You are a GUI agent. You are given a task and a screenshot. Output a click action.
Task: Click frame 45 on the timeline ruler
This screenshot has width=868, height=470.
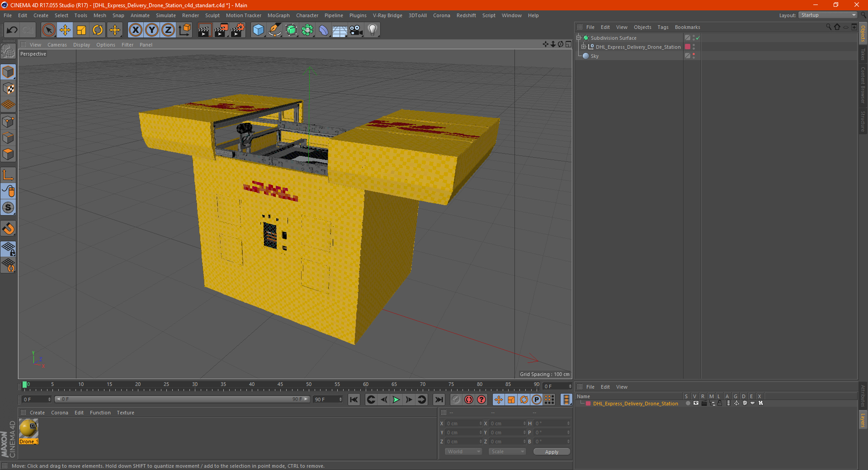[x=280, y=385]
